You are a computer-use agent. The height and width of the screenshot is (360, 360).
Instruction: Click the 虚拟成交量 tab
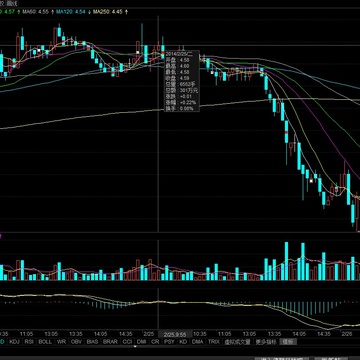click(237, 342)
